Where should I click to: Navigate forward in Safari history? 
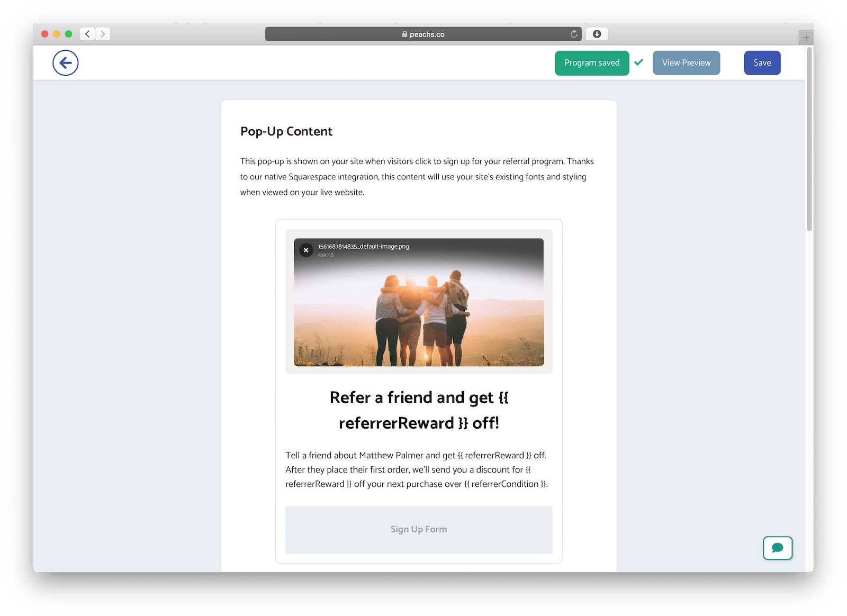tap(103, 34)
